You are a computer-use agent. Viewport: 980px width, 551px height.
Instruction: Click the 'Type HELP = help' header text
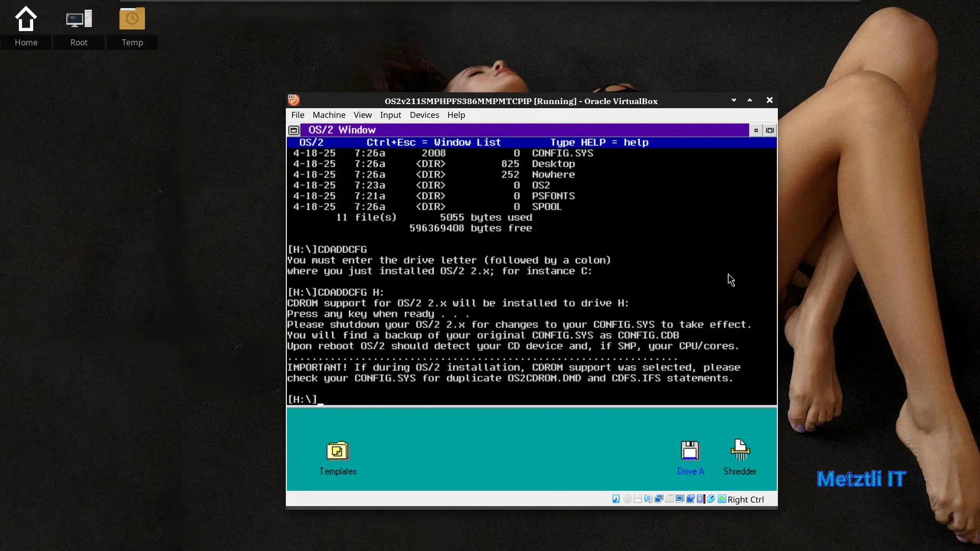[x=599, y=142]
